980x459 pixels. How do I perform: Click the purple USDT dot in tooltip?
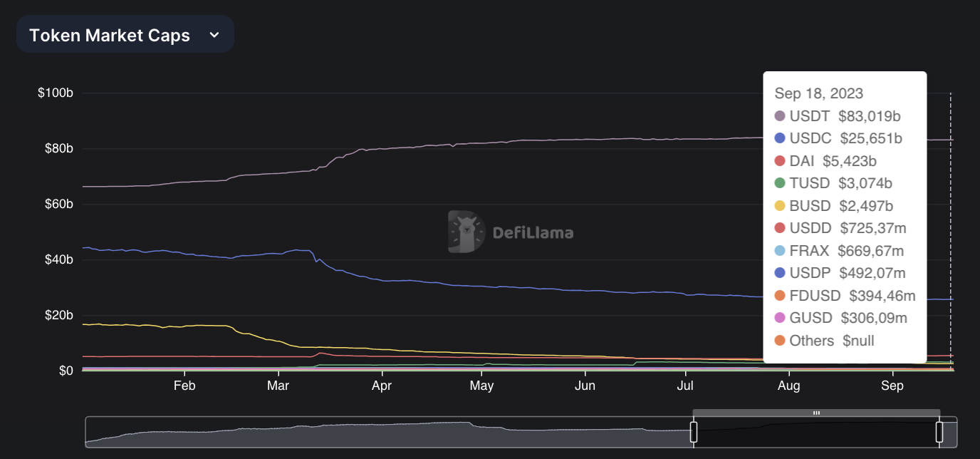click(x=780, y=115)
